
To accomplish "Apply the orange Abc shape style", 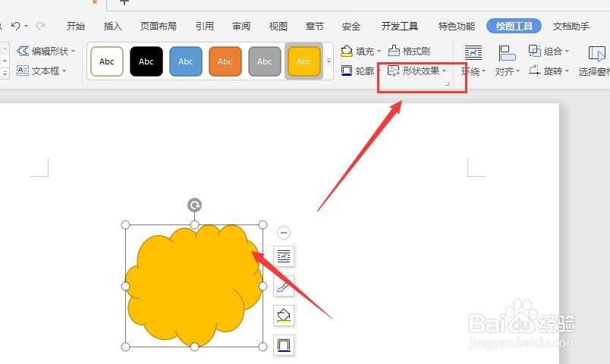I will (225, 61).
